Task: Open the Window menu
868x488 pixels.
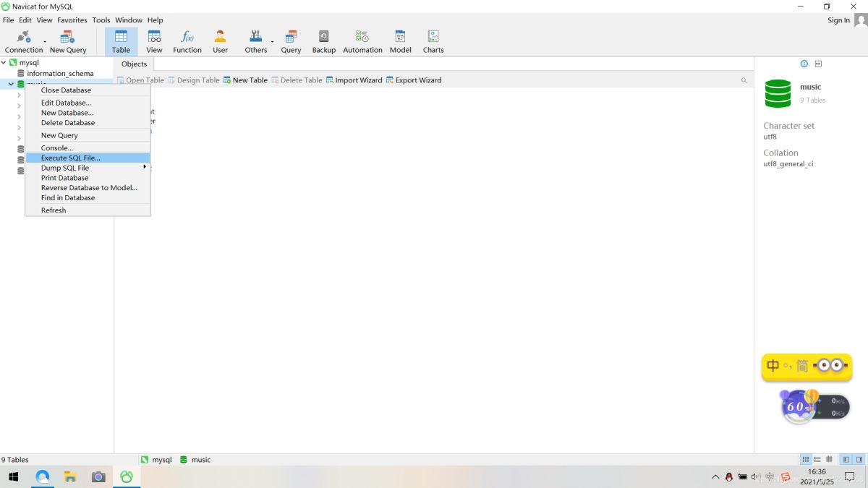Action: [129, 20]
